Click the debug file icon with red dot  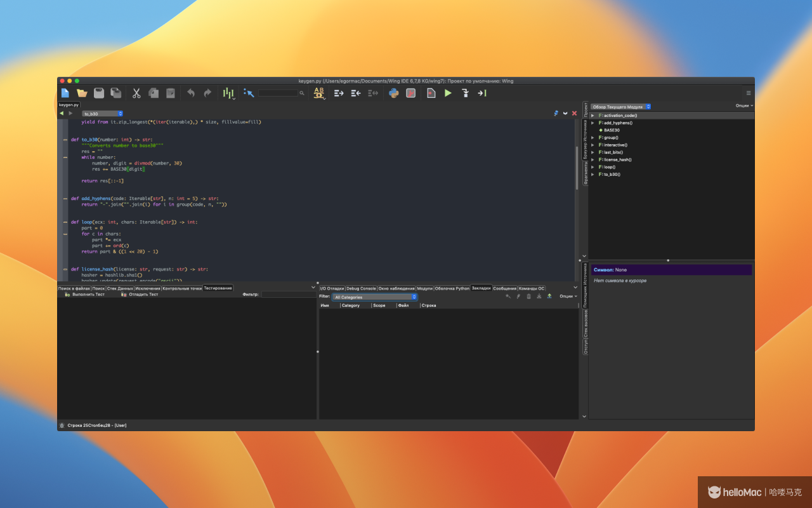[x=431, y=93]
